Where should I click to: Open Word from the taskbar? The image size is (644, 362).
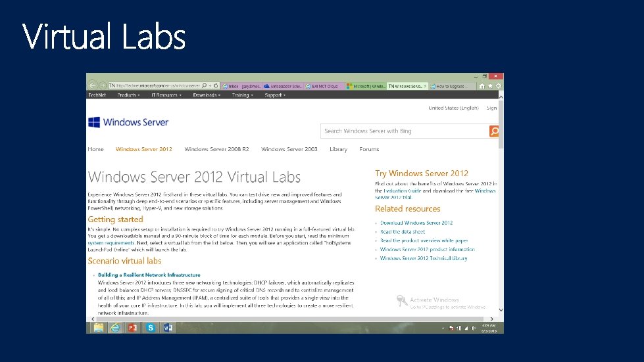coord(168,328)
